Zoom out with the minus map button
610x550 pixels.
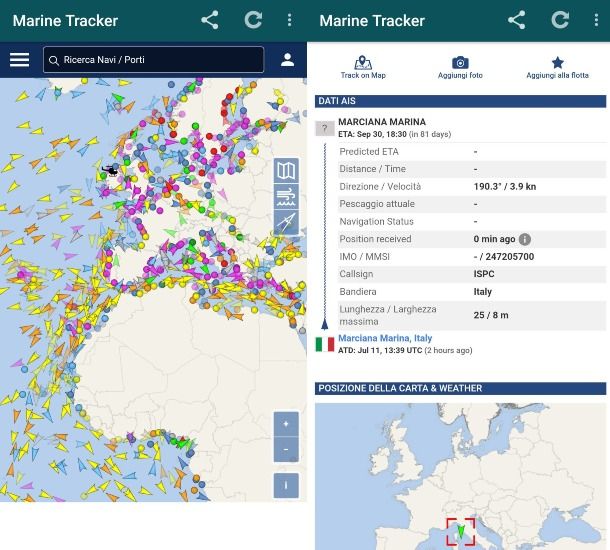(286, 449)
